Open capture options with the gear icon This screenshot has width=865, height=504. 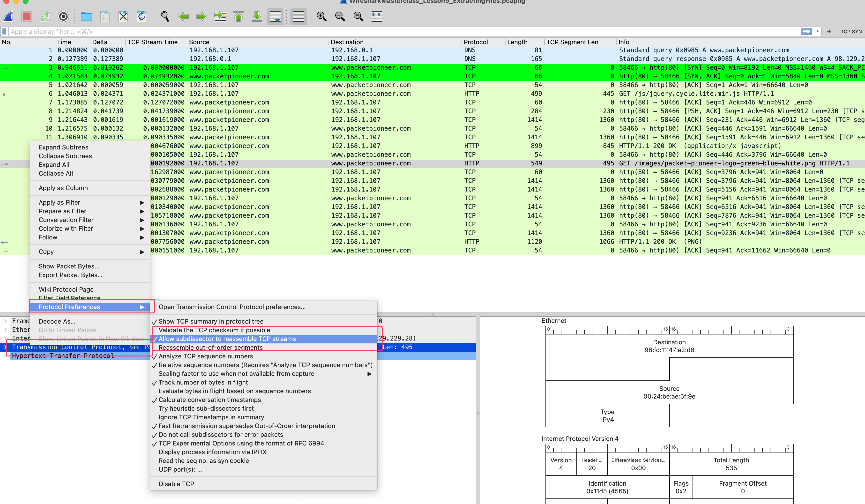tap(63, 16)
